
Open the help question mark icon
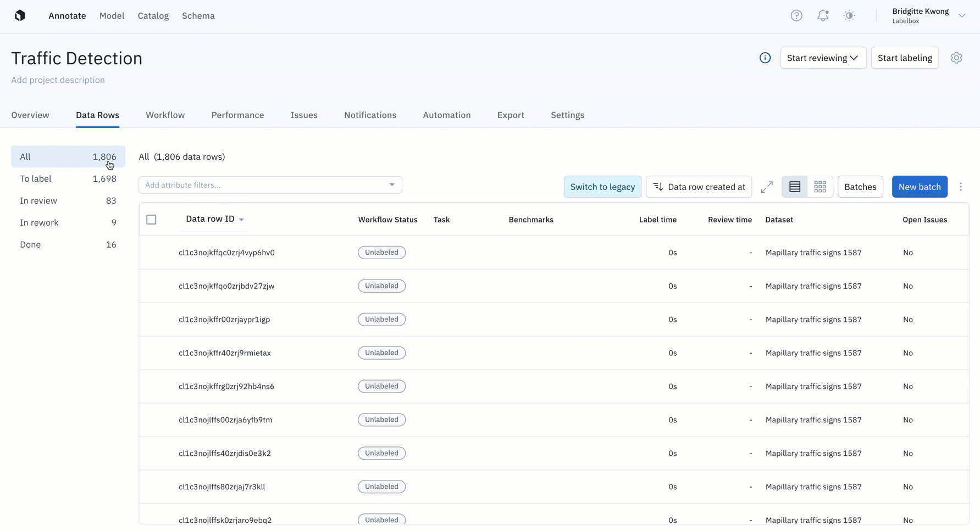coord(796,16)
